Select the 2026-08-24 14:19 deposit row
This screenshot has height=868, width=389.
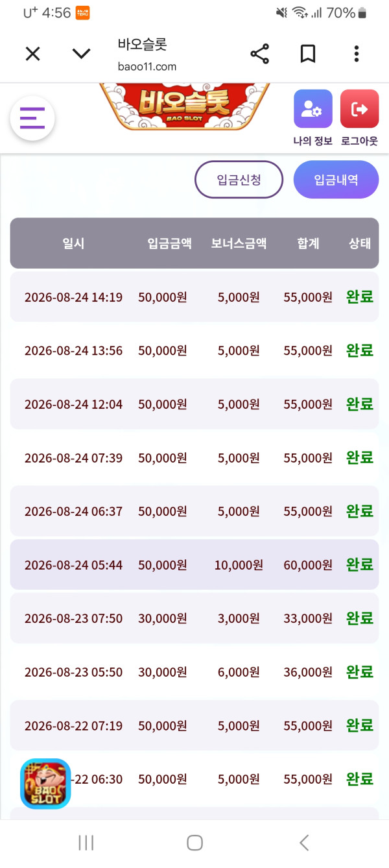click(194, 297)
